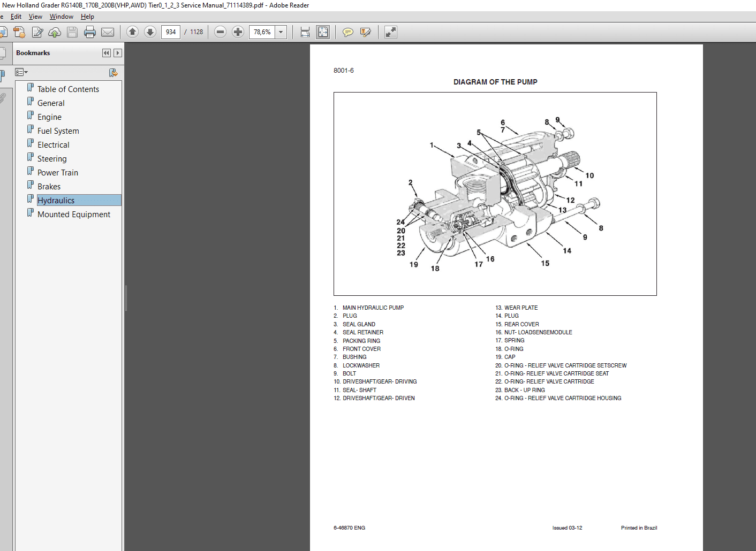756x551 pixels.
Task: Click legend entry BACK - UP RING
Action: pyautogui.click(x=525, y=390)
